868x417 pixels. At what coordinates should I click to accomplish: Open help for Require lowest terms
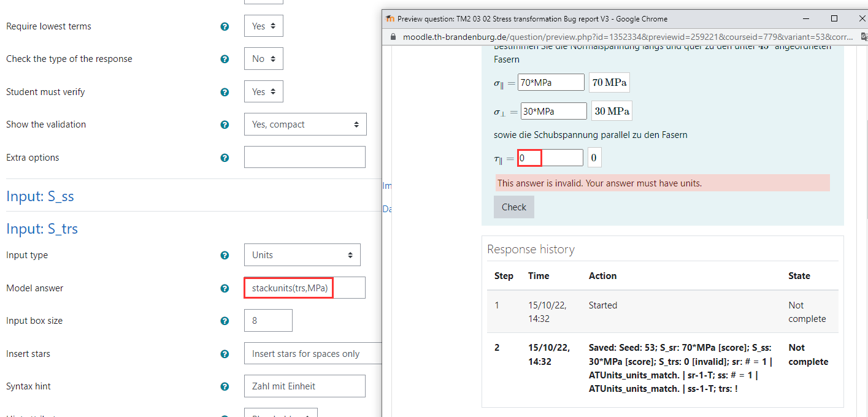click(225, 26)
